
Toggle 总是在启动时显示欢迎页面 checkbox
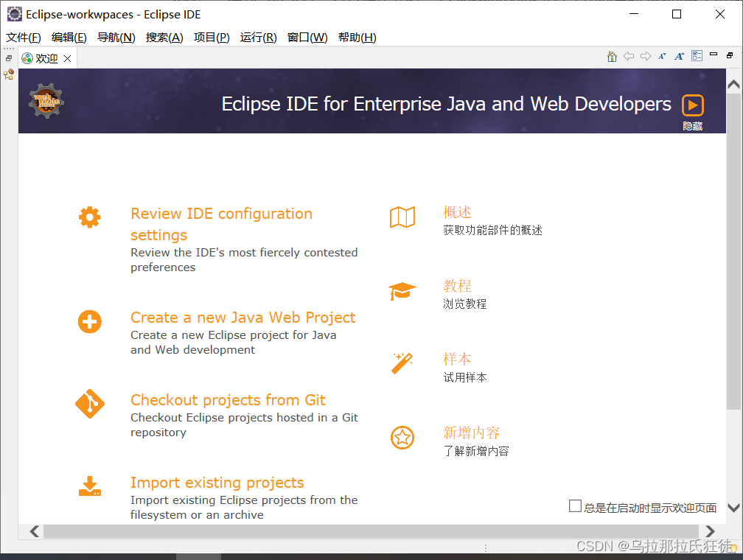(574, 505)
